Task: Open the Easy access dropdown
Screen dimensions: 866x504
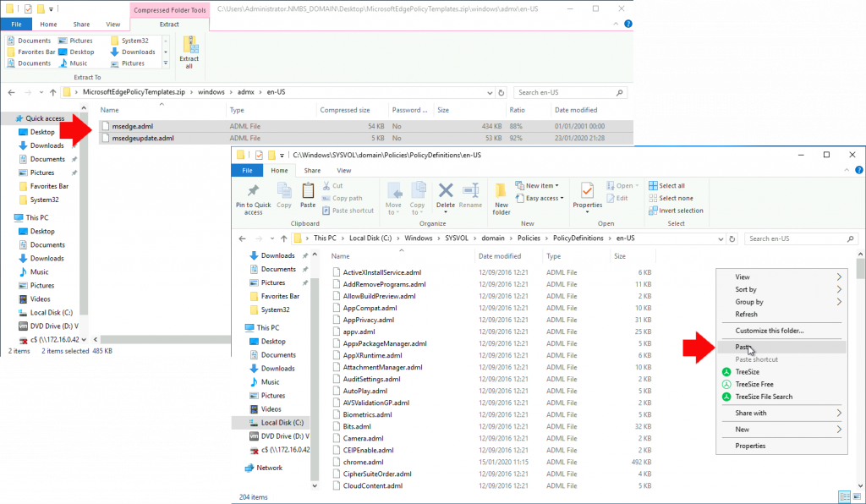Action: [539, 198]
